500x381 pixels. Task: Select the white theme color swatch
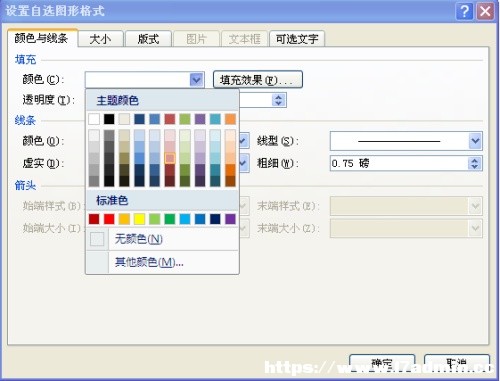click(94, 119)
